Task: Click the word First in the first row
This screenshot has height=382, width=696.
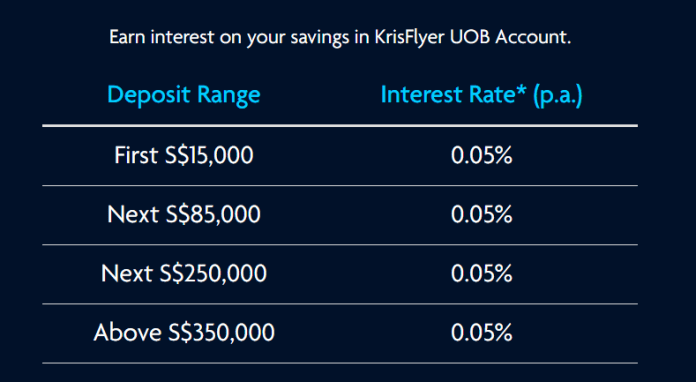Action: 136,156
